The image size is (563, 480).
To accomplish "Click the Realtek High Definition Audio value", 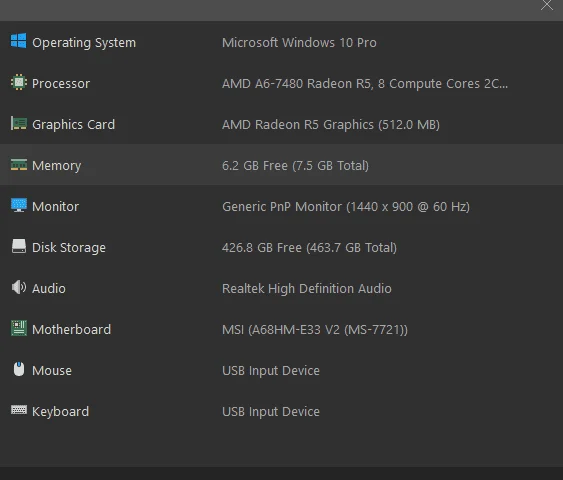I will coord(307,289).
